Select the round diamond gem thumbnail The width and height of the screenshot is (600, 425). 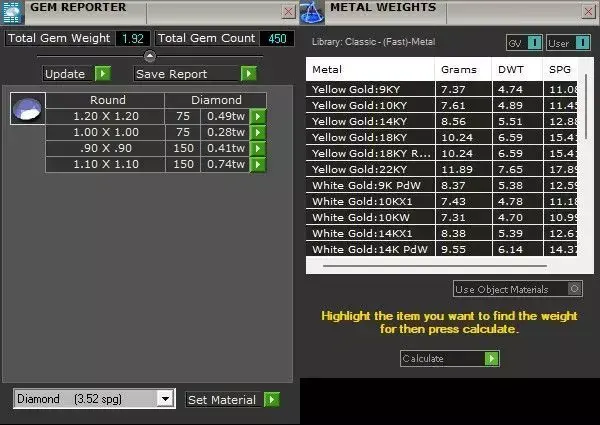[28, 108]
